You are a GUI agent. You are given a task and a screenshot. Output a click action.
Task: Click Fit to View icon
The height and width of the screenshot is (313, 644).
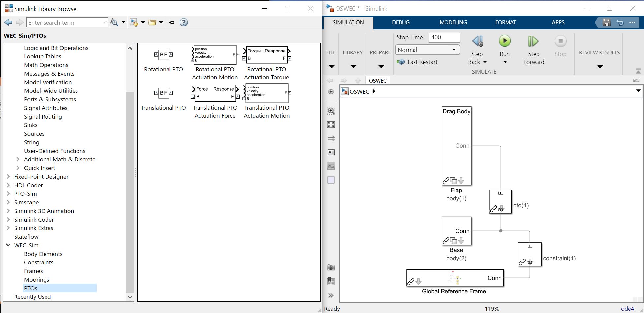(x=331, y=124)
